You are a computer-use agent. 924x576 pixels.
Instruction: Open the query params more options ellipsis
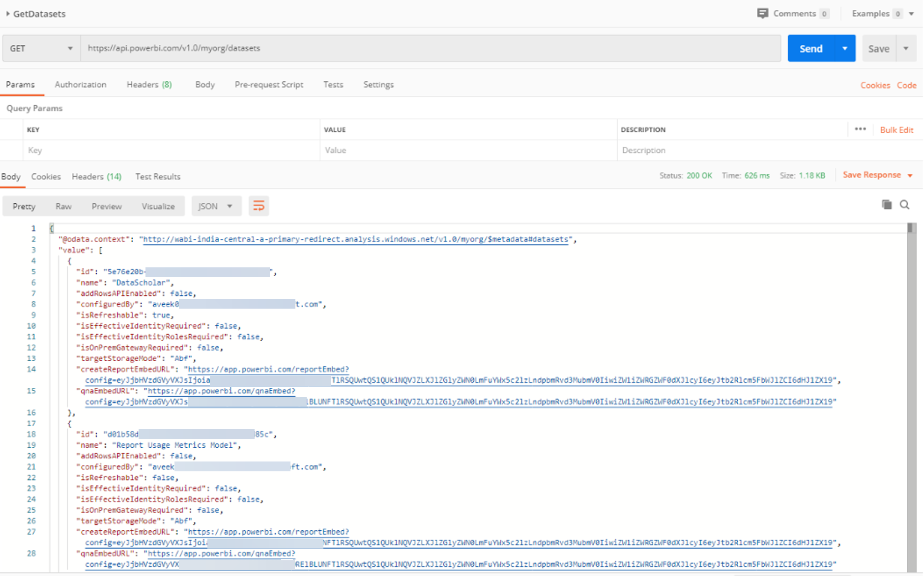click(860, 129)
